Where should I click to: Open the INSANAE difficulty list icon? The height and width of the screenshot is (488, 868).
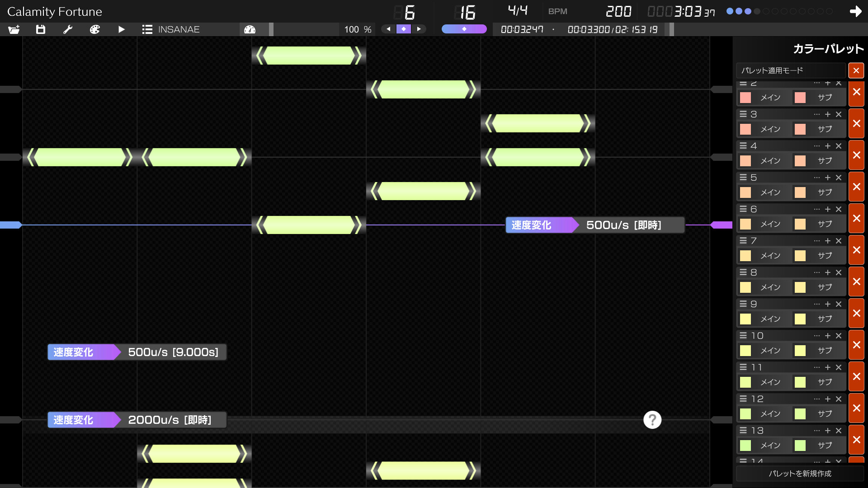(147, 29)
